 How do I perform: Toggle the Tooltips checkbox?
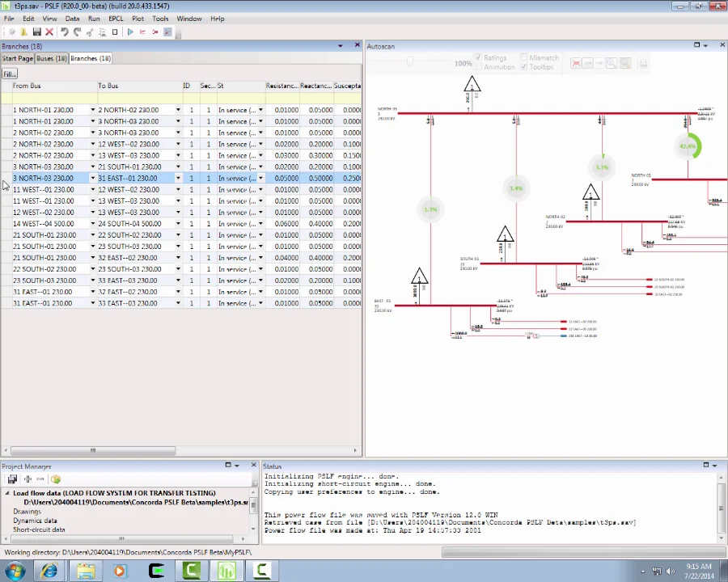coord(523,67)
